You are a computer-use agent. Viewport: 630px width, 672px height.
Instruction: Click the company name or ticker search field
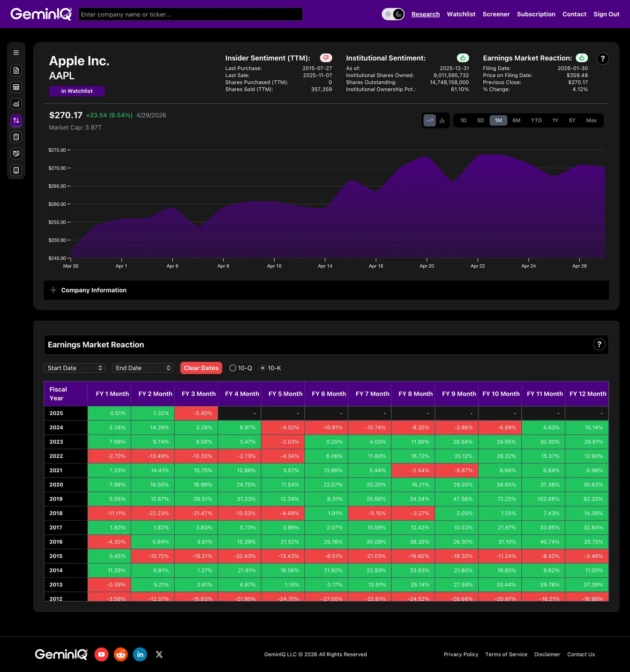coord(191,14)
